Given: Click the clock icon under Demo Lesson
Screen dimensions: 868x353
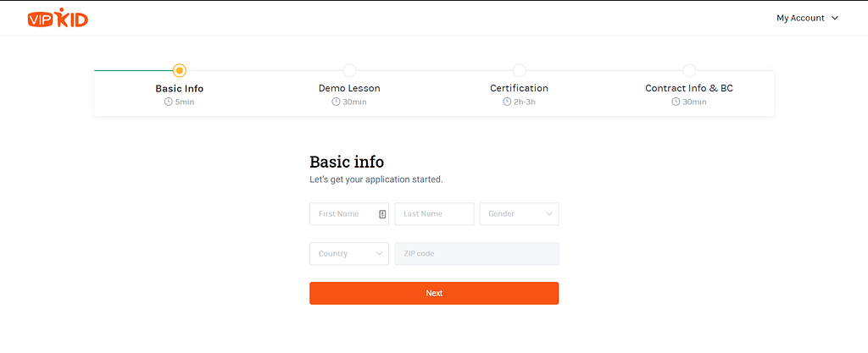Looking at the screenshot, I should tap(336, 102).
